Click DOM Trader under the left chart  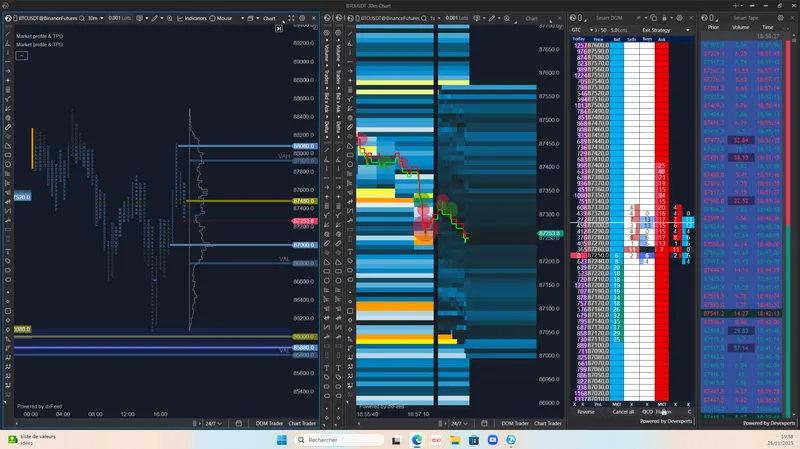point(269,423)
